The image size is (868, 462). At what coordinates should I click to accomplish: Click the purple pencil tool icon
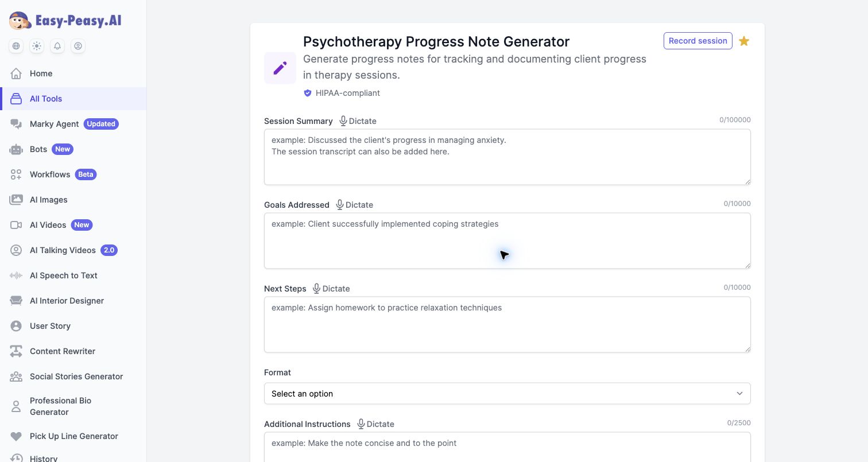pos(280,68)
